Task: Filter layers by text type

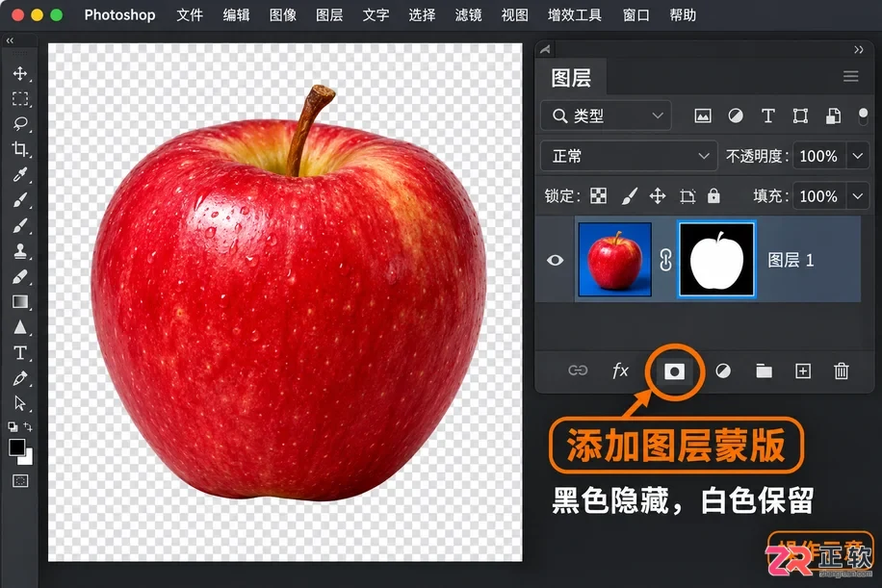Action: point(767,115)
